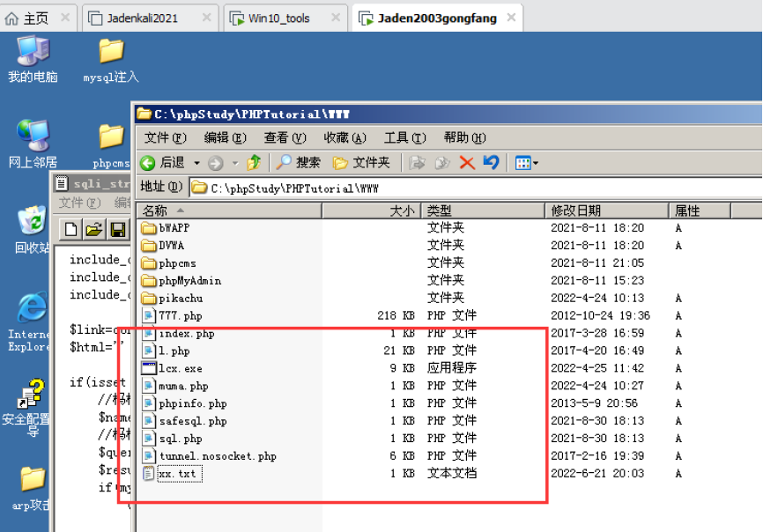The height and width of the screenshot is (532, 763).
Task: Expand the Forward history dropdown arrow
Action: pos(234,163)
